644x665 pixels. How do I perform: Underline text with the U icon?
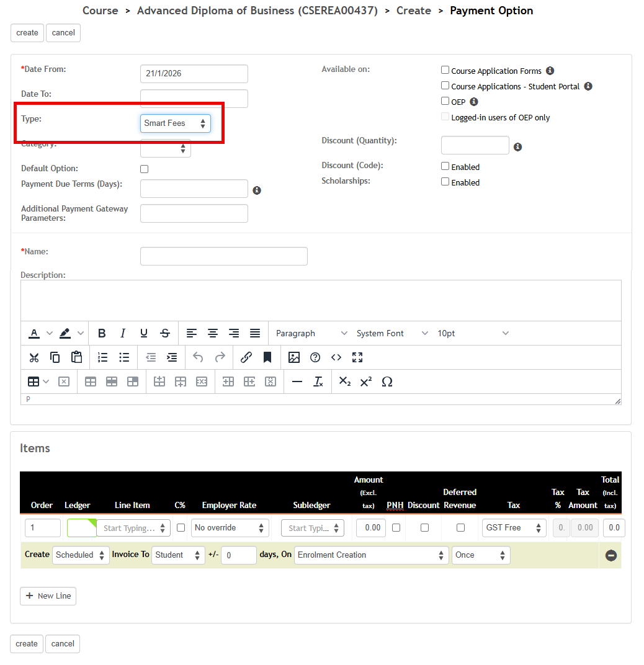144,333
